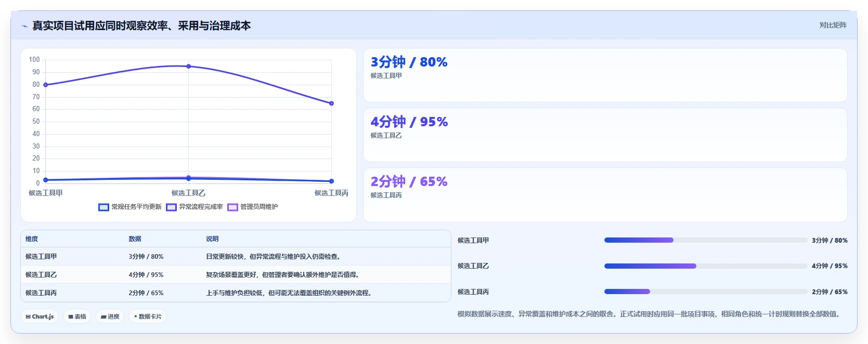The height and width of the screenshot is (344, 868).
Task: Click progress value label 3分钟 / 80%
Action: (830, 240)
